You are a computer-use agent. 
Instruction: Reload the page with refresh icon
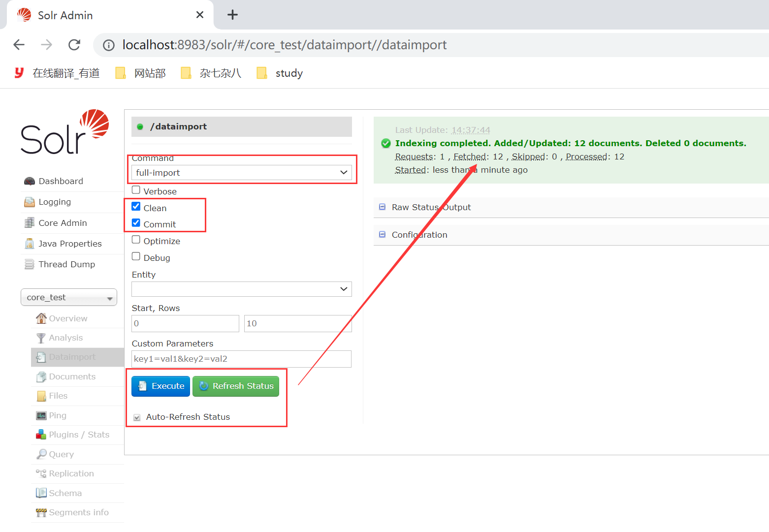[x=74, y=45]
